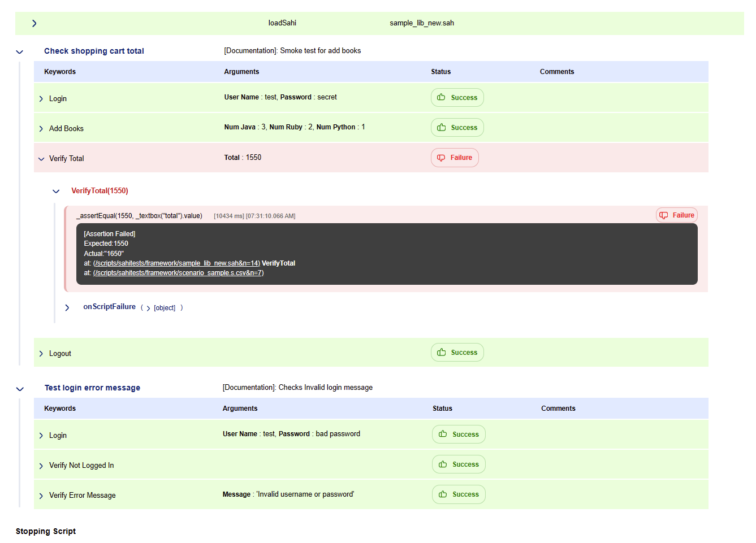The image size is (756, 543).
Task: Collapse the Test login error message section
Action: point(20,388)
